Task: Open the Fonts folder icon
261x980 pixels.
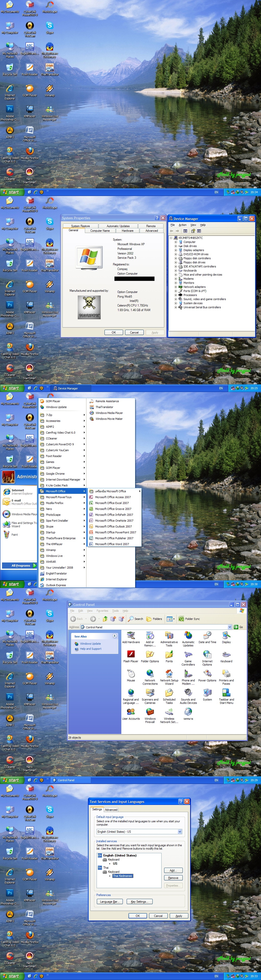Action: pos(169,657)
